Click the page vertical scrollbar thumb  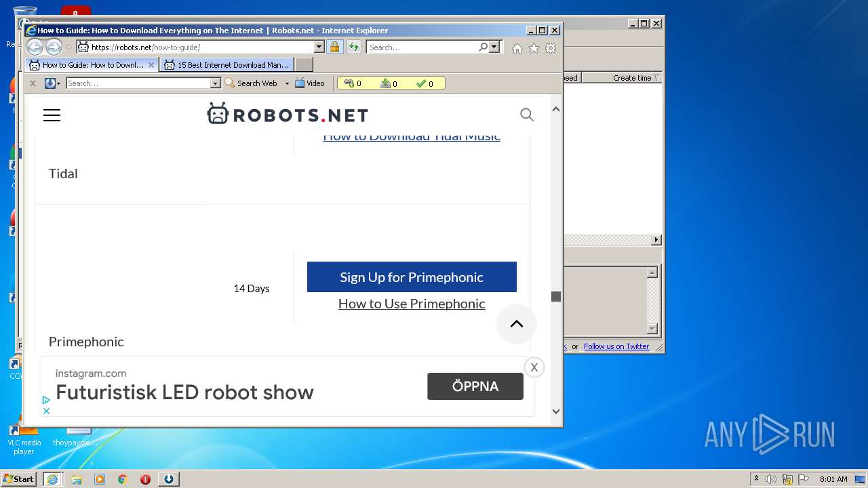click(556, 296)
